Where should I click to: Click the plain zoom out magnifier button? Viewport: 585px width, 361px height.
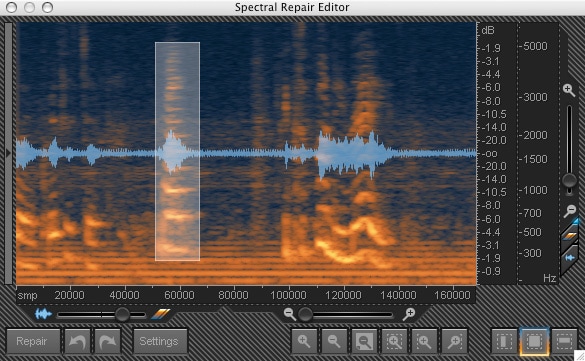[334, 341]
